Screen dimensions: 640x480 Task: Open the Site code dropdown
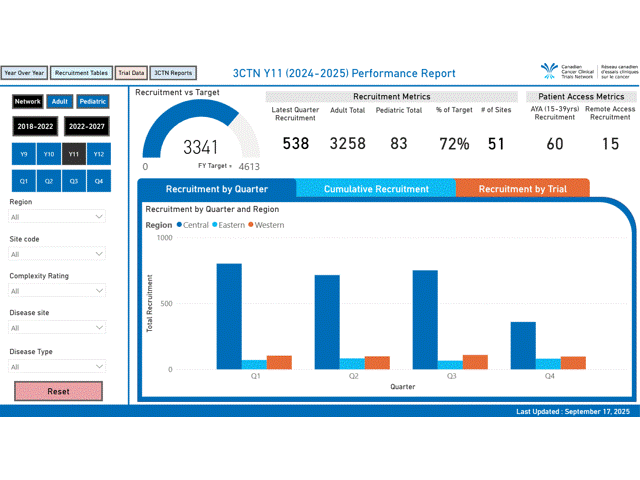tap(57, 254)
